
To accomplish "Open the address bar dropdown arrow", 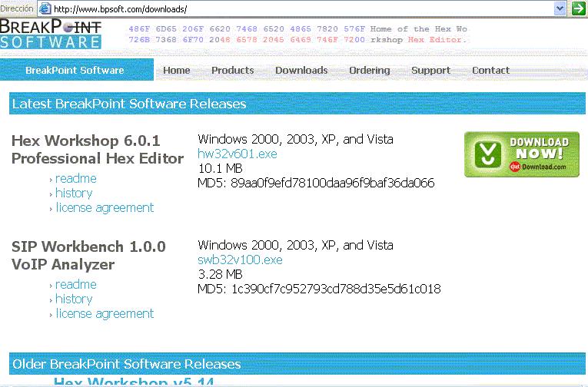I will (560, 8).
